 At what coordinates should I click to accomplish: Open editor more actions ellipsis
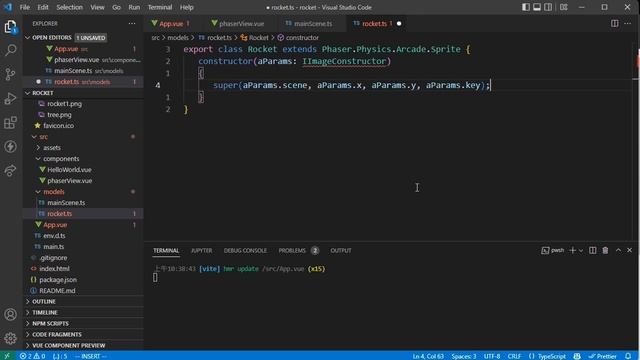[628, 24]
